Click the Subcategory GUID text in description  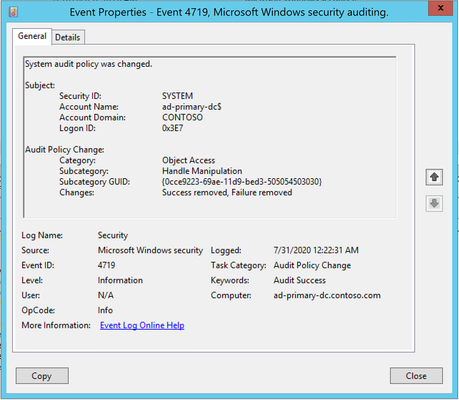242,182
